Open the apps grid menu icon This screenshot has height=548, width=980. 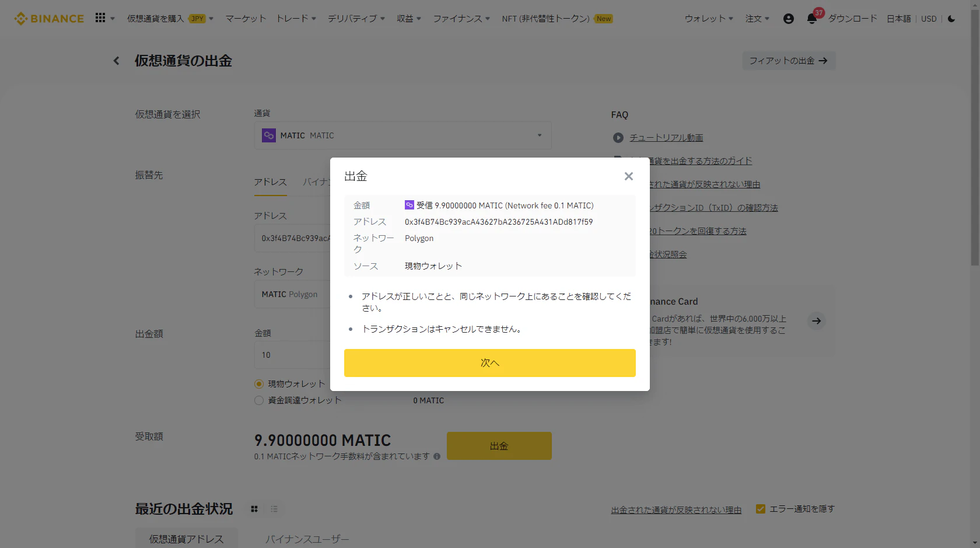100,18
